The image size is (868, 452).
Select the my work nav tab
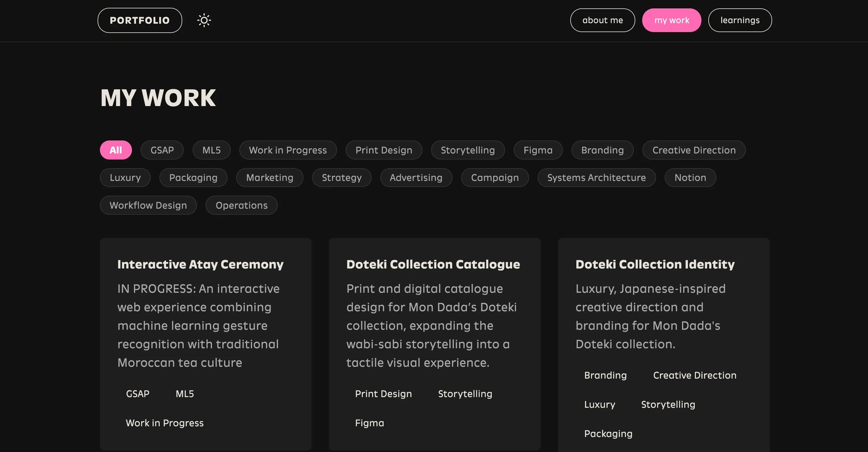[672, 20]
